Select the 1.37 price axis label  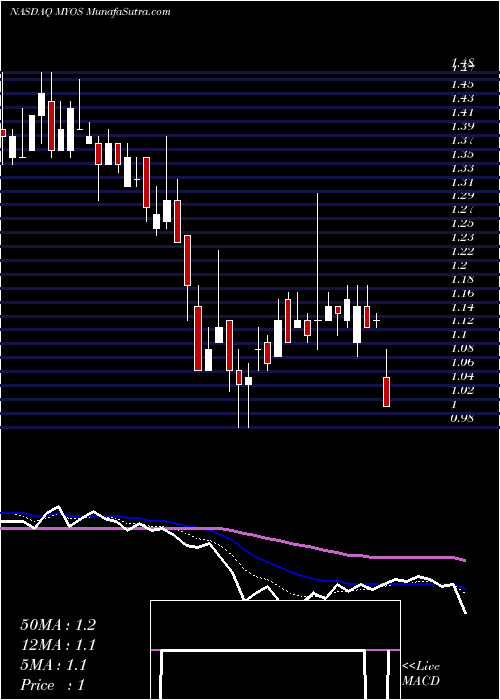[x=462, y=141]
